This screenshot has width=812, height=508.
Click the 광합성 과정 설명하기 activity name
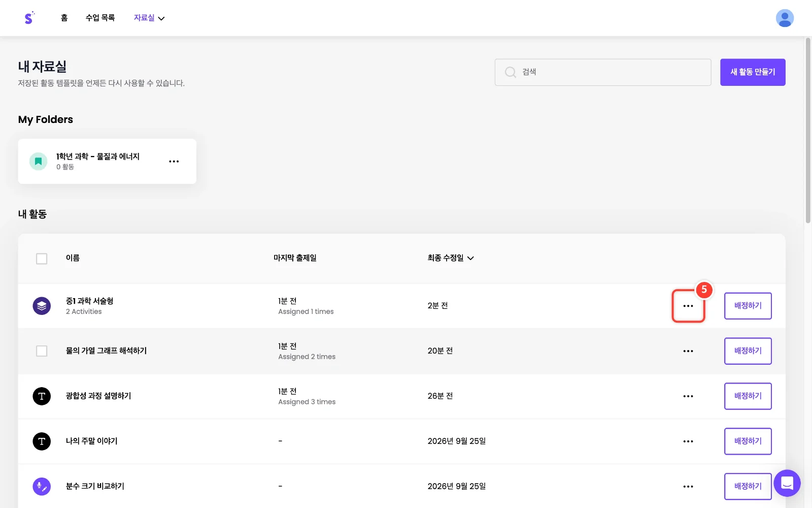(98, 396)
